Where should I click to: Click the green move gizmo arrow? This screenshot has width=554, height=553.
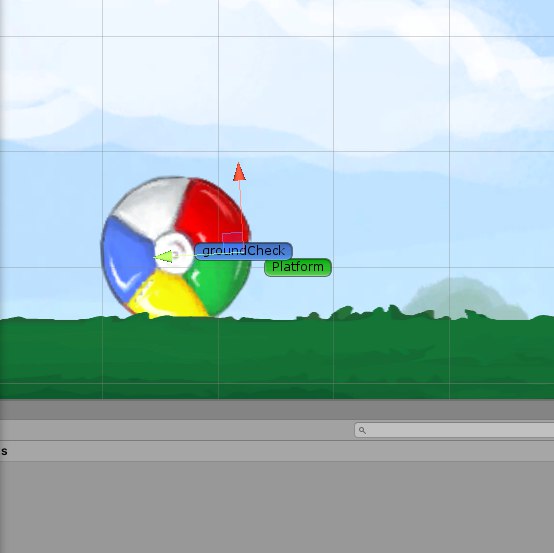click(x=164, y=257)
